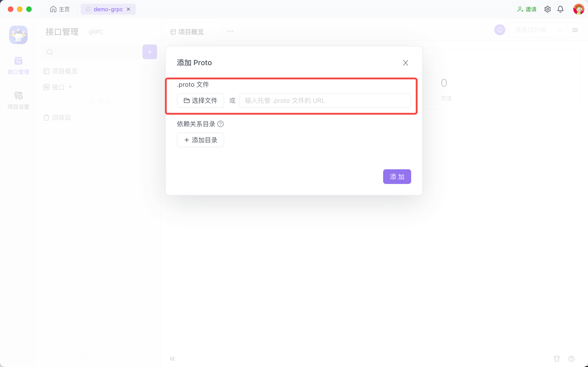Close the demo-grpc tab
588x367 pixels.
129,9
